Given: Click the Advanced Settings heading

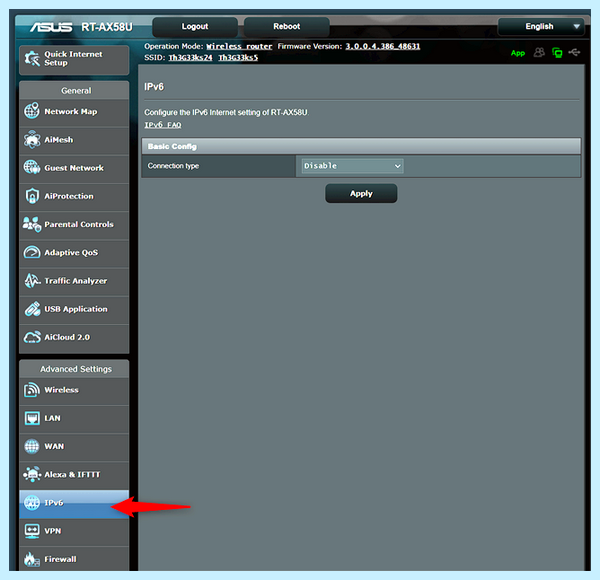Looking at the screenshot, I should coord(74,369).
